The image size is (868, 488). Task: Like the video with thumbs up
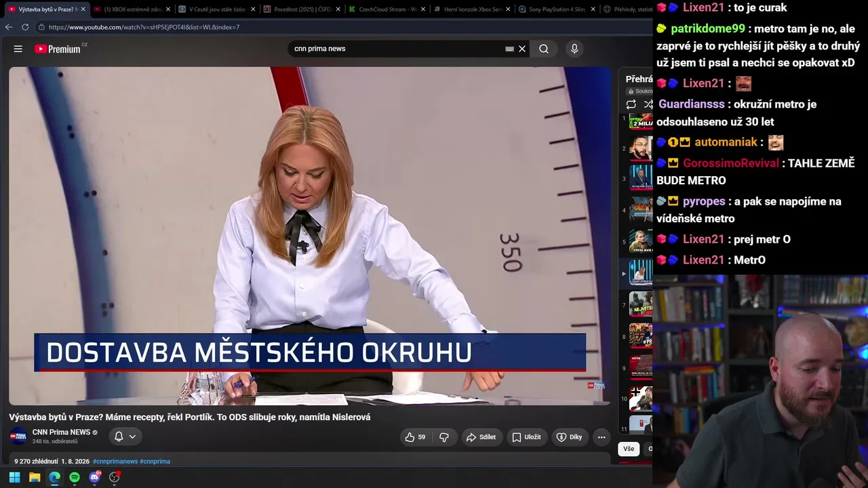click(x=415, y=437)
